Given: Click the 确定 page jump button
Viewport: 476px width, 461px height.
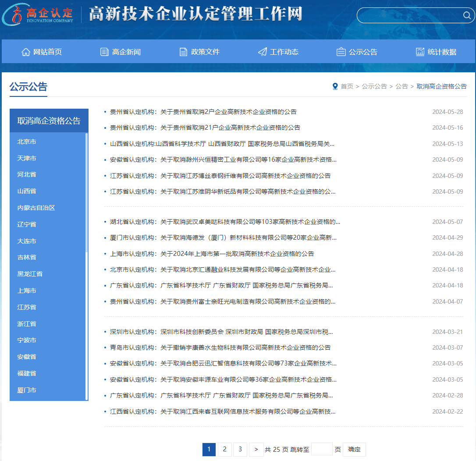Looking at the screenshot, I should (x=354, y=449).
